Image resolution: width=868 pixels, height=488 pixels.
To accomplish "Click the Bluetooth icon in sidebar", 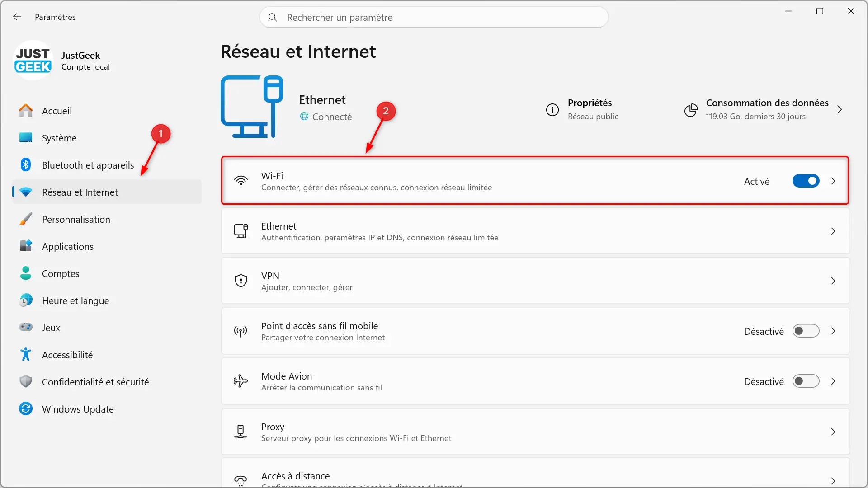I will pos(26,165).
